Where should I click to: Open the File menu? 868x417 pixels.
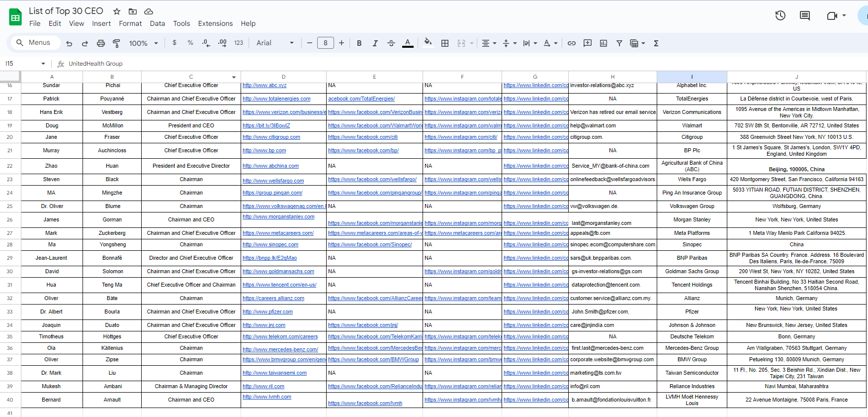click(x=35, y=23)
